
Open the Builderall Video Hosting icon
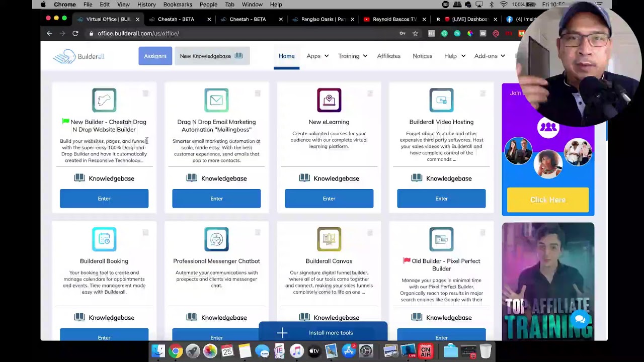(x=441, y=100)
